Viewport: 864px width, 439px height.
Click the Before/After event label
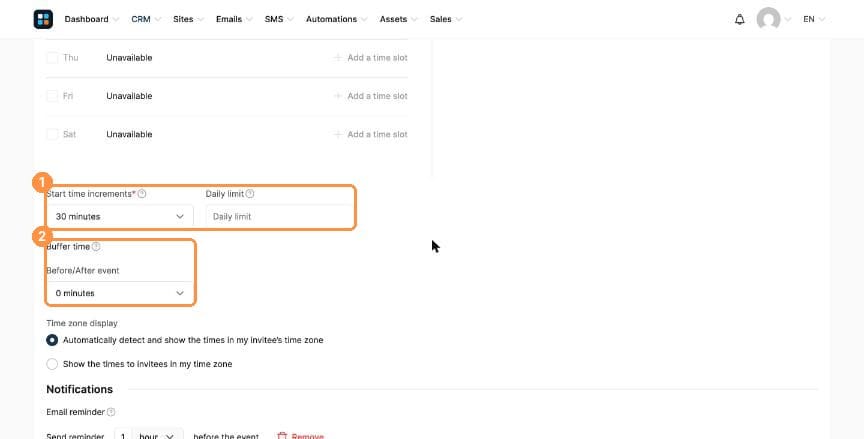pos(83,270)
